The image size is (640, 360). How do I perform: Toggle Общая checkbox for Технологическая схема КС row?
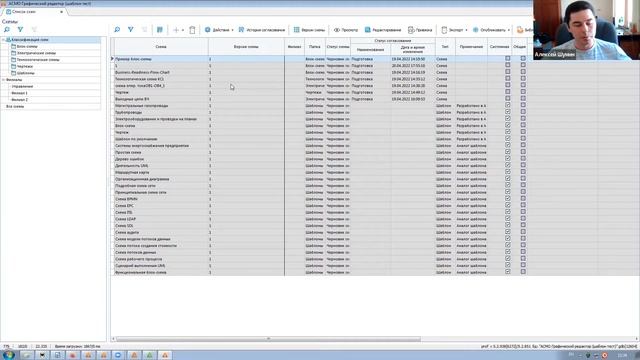tap(523, 79)
